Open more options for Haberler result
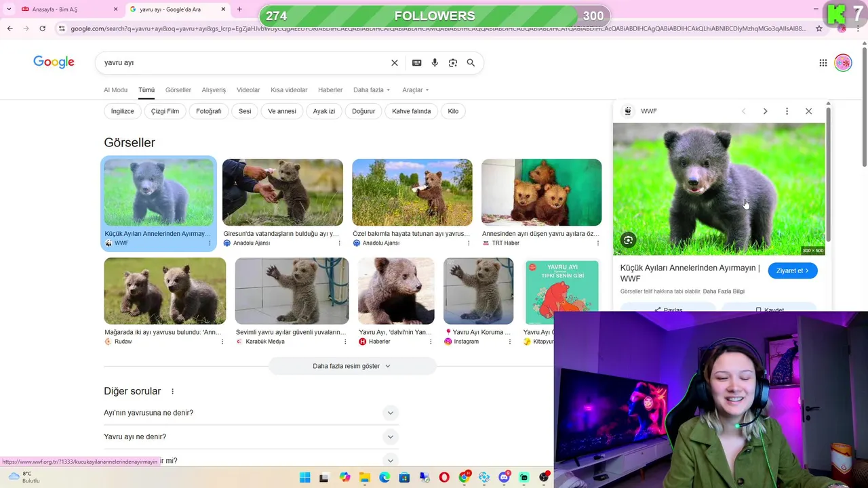 coord(430,342)
